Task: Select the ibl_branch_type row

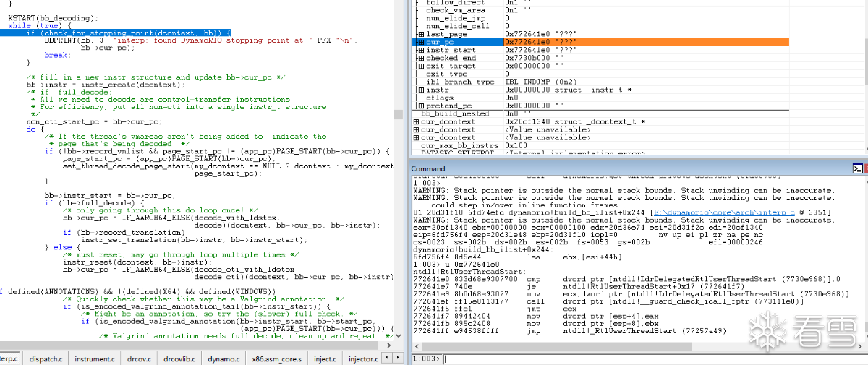Action: pyautogui.click(x=639, y=82)
